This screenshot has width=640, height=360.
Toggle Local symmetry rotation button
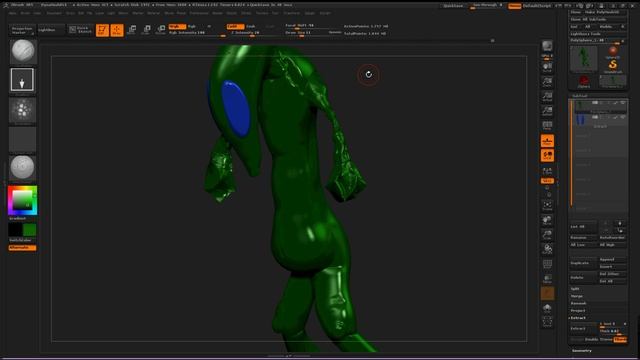[547, 156]
